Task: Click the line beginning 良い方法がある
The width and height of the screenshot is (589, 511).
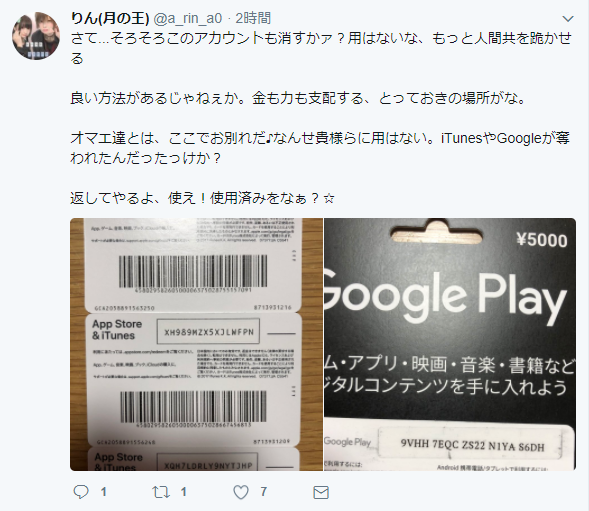Action: coord(298,98)
